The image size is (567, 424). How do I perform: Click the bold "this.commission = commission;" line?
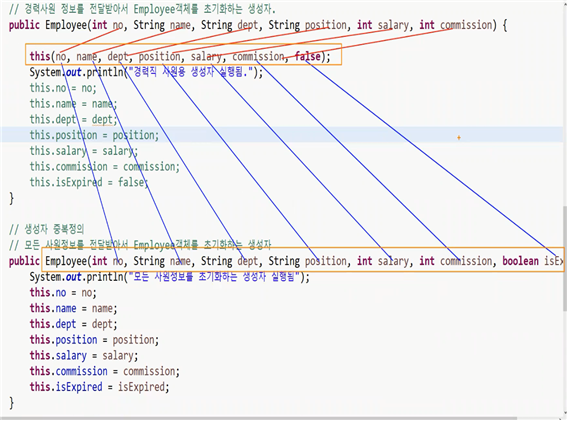105,371
